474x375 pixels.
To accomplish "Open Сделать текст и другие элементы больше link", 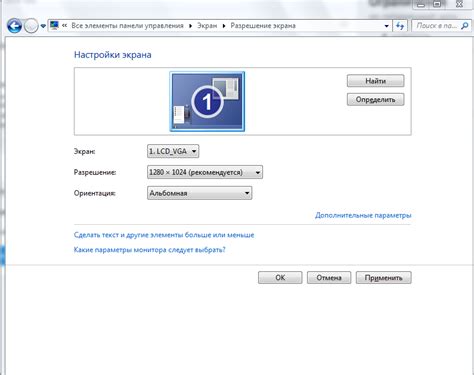I will (x=164, y=235).
